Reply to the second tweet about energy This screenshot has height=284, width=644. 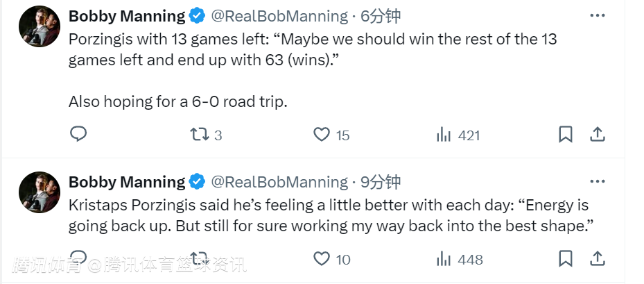(78, 258)
